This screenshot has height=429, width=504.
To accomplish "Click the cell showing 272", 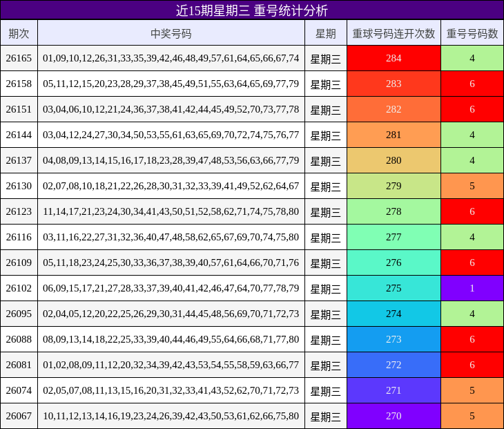I will [394, 365].
